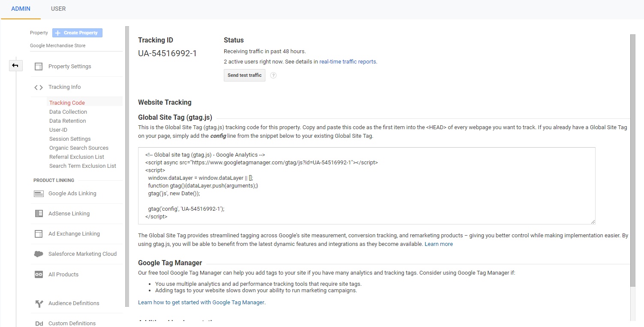Click the Create Property button

click(x=77, y=33)
